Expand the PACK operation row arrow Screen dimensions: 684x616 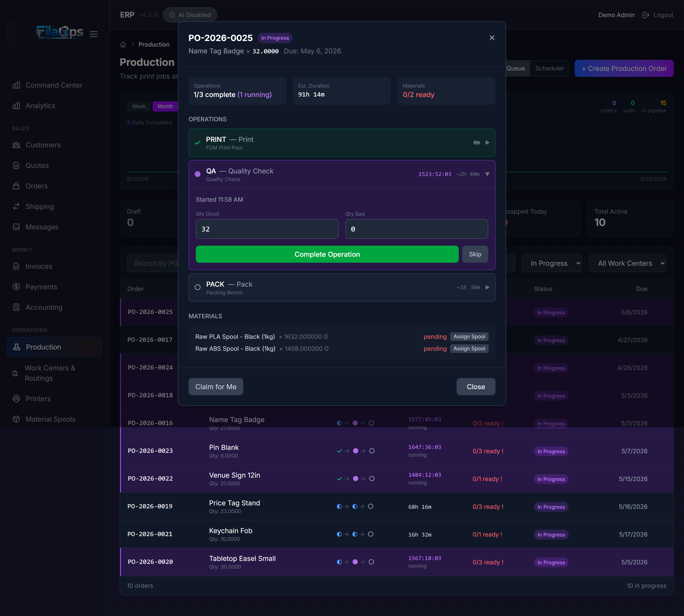coord(487,287)
